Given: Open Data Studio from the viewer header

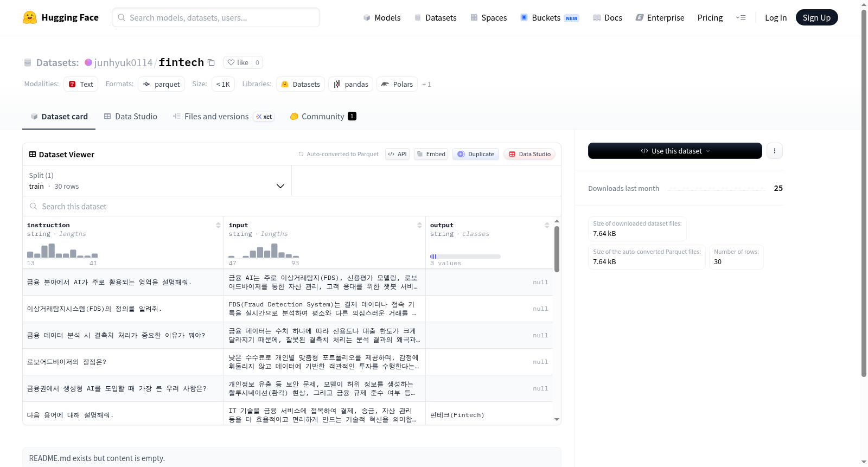Looking at the screenshot, I should click(529, 154).
